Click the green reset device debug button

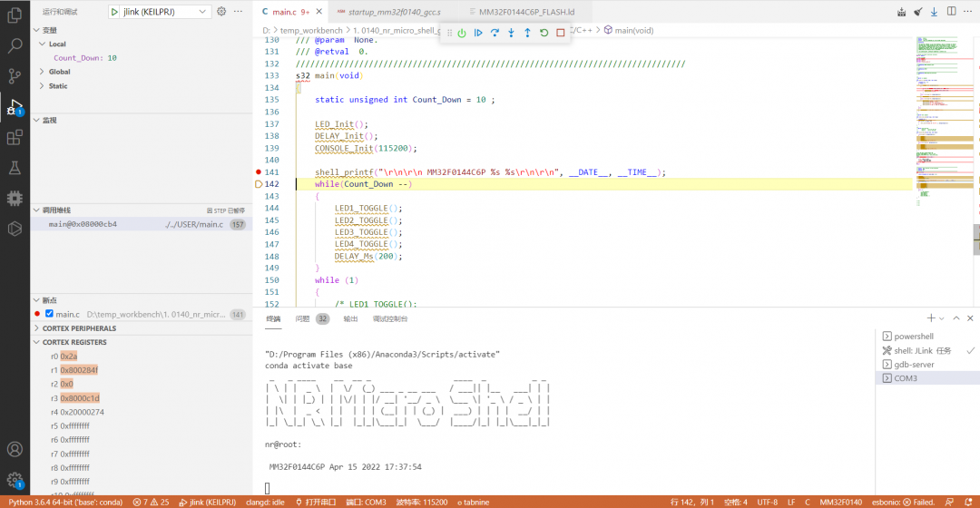click(462, 34)
